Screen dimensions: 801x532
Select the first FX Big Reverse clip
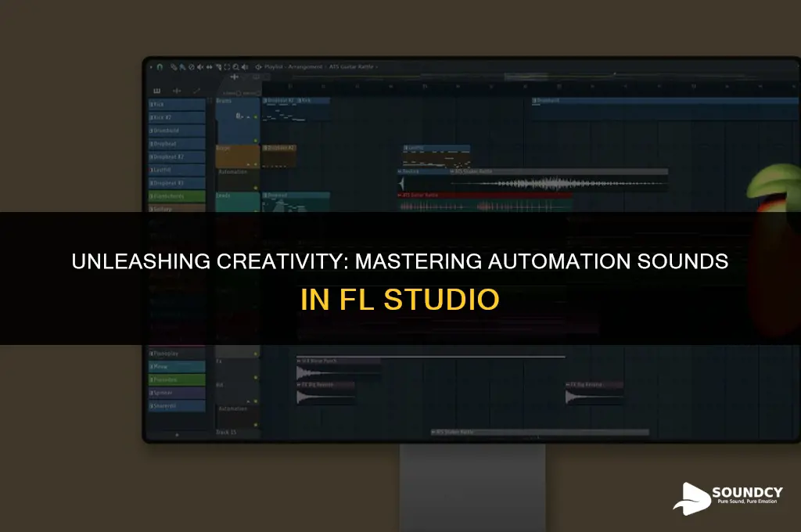pyautogui.click(x=325, y=393)
